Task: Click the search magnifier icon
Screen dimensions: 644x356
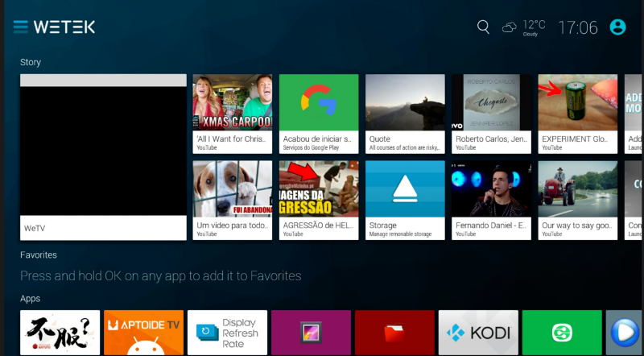Action: tap(483, 27)
